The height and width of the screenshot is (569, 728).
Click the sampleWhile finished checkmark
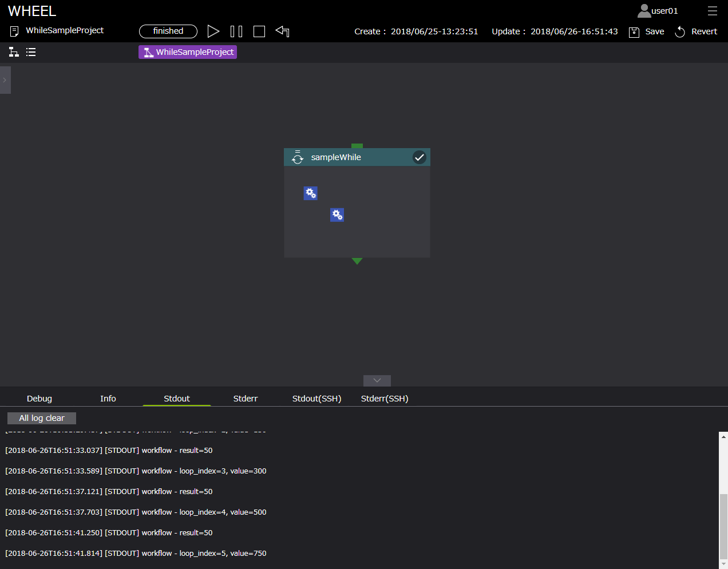pyautogui.click(x=420, y=157)
